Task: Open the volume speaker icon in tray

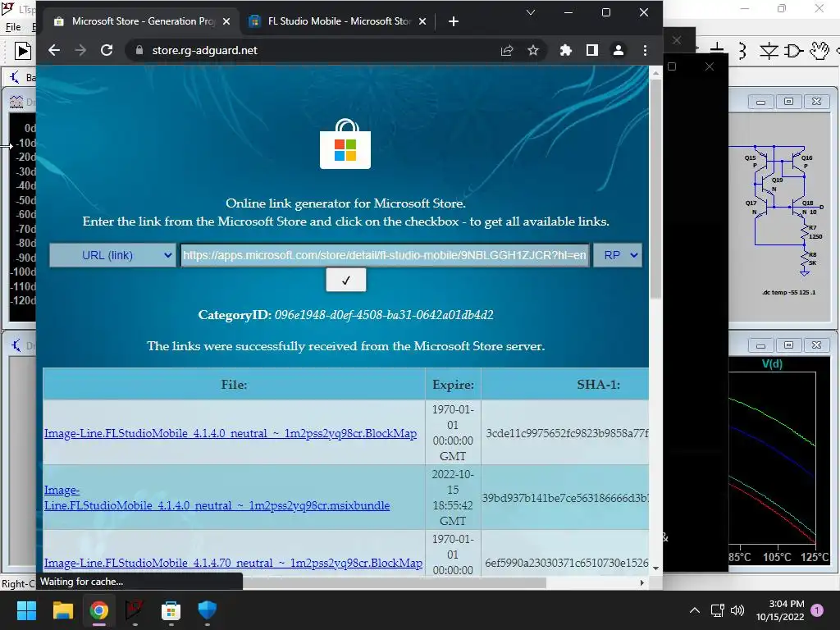Action: point(737,610)
